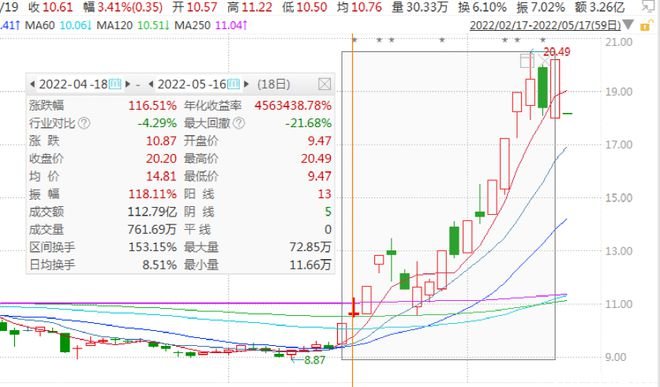Click the tall green candlestick near 19.00

point(543,88)
